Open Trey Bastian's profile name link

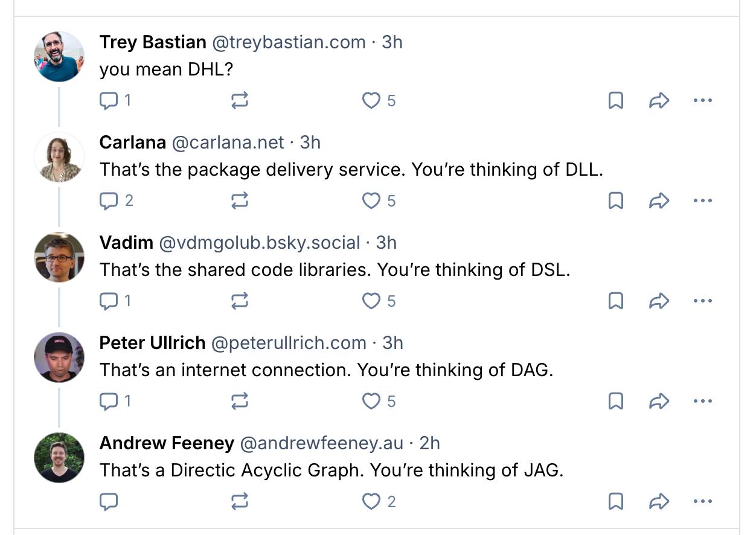tap(153, 42)
